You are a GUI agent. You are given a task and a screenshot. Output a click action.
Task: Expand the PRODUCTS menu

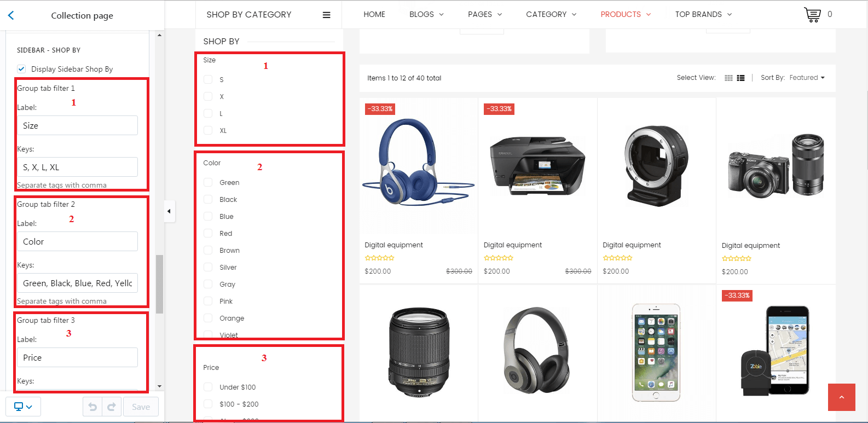[x=626, y=14]
